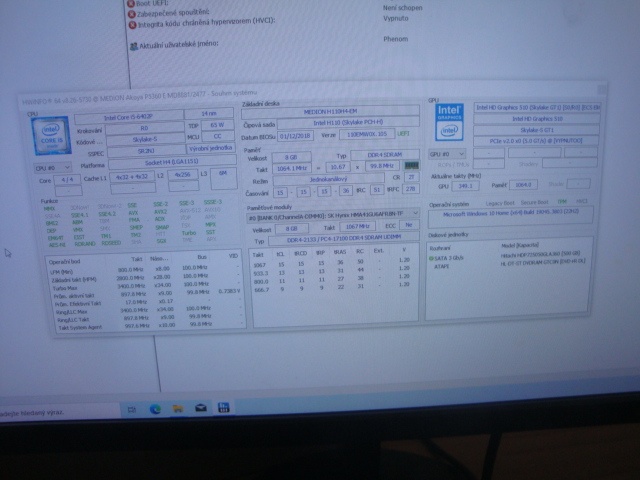Click the Turbo feature flag
This screenshot has width=640, height=480.
[x=189, y=233]
